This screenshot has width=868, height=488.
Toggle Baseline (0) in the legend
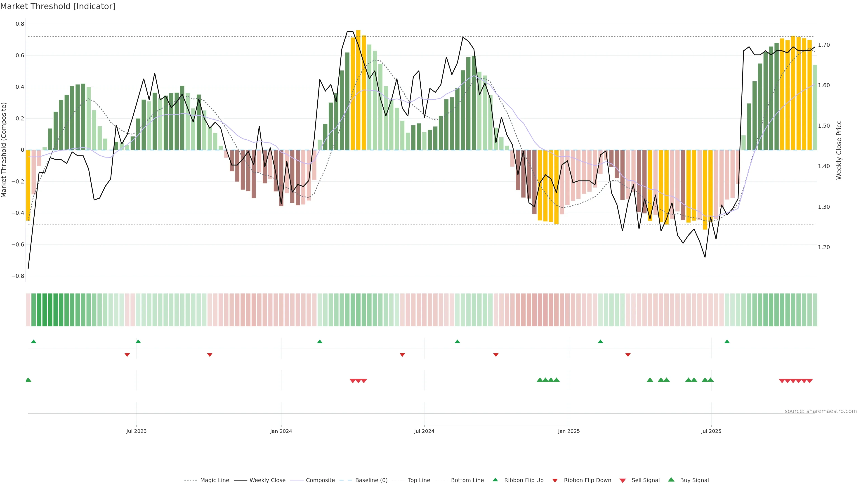[x=371, y=480]
